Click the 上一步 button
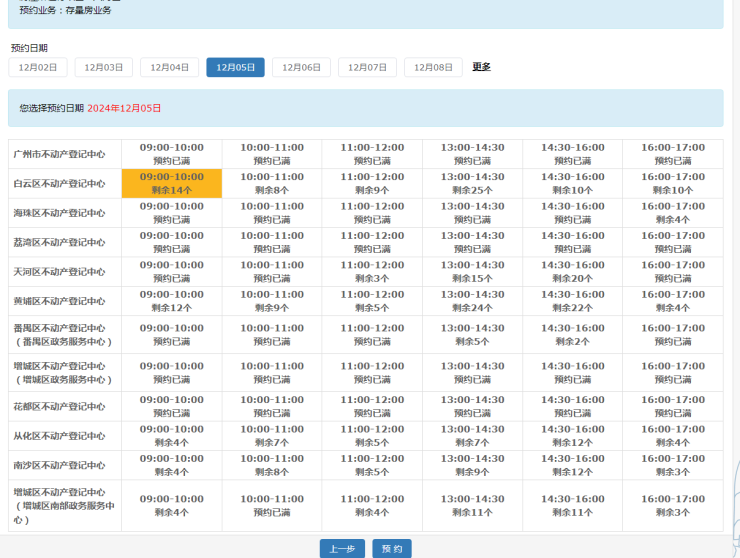This screenshot has height=558, width=740. (342, 549)
